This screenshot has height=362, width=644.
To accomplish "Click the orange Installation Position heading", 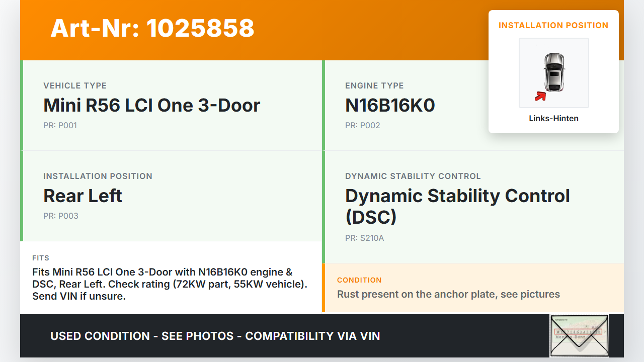I will tap(553, 25).
